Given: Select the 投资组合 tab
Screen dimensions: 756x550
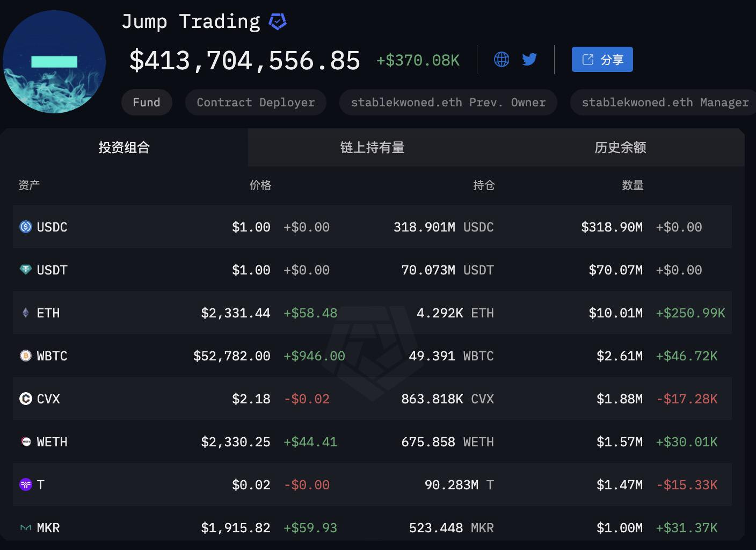Looking at the screenshot, I should coord(124,148).
